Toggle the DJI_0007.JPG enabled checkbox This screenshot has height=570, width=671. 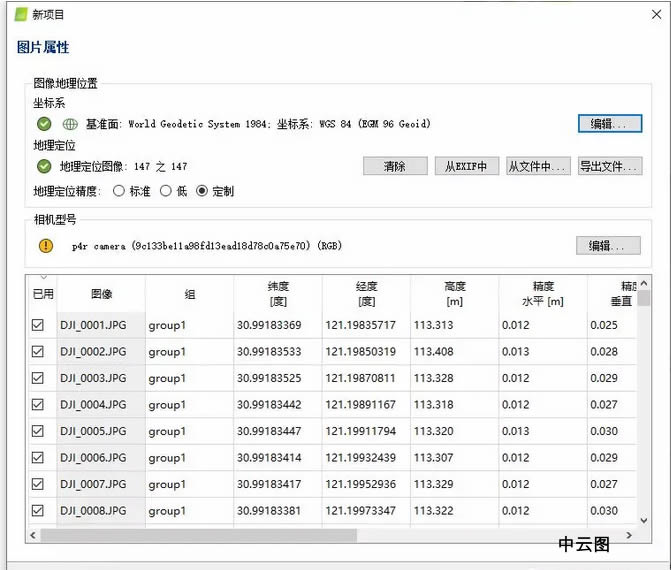[x=38, y=484]
